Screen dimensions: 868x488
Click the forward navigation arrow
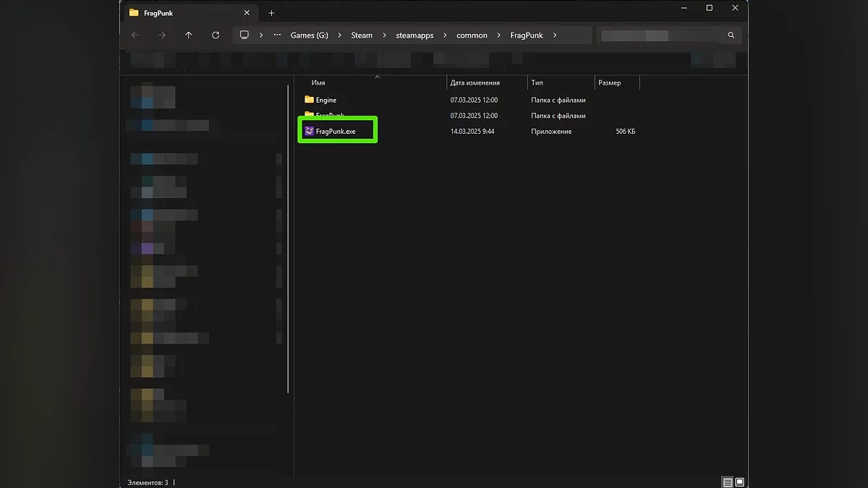[x=161, y=35]
